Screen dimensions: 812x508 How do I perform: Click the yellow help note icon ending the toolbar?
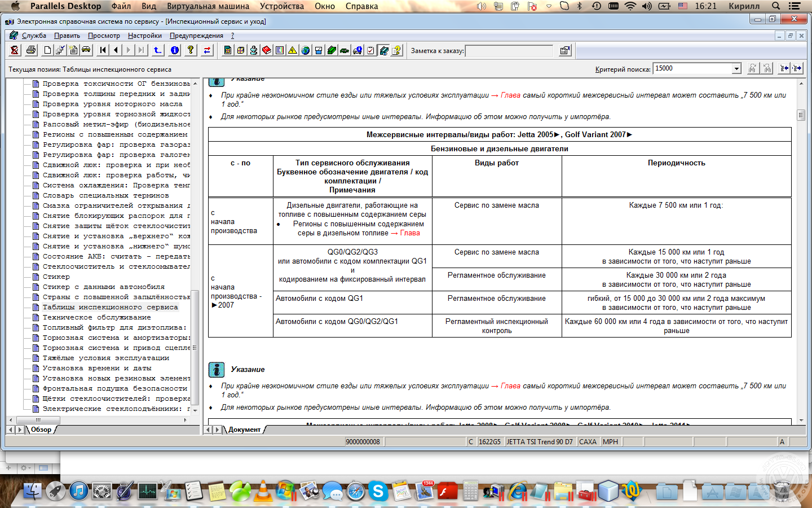(396, 50)
